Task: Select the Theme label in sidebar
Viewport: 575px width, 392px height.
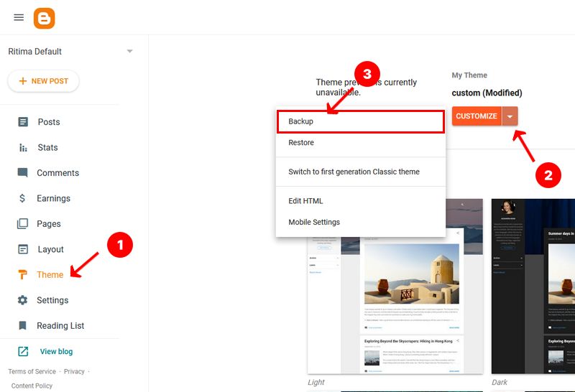Action: click(50, 275)
